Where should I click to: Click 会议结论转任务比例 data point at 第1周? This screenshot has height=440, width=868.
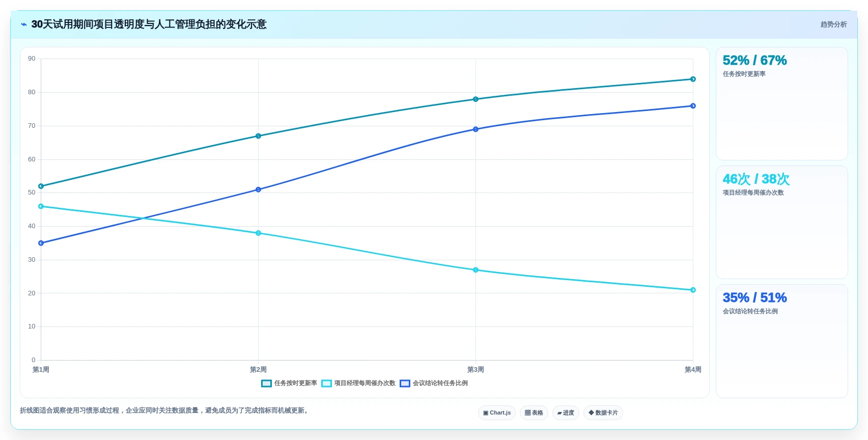pos(41,243)
